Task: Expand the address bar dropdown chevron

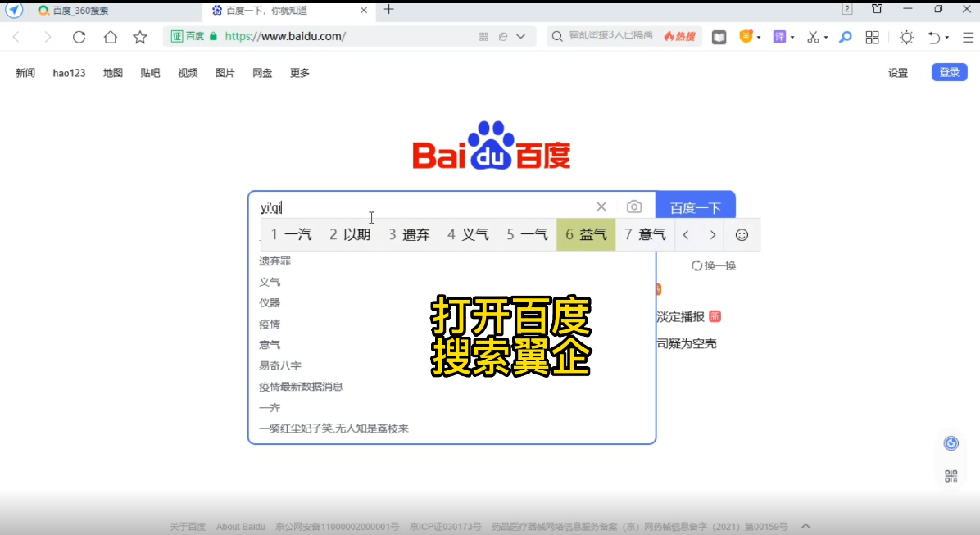Action: (x=520, y=37)
